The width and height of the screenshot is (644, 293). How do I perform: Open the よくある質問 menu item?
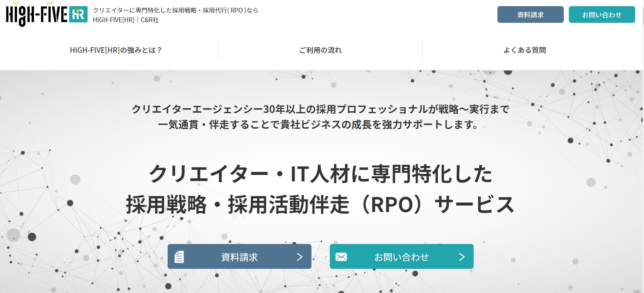click(525, 50)
